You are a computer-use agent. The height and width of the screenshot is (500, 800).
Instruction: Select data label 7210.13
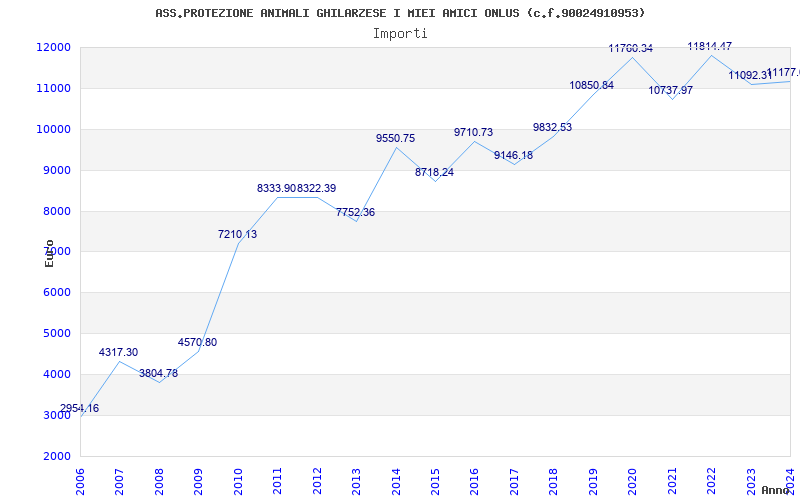238,234
